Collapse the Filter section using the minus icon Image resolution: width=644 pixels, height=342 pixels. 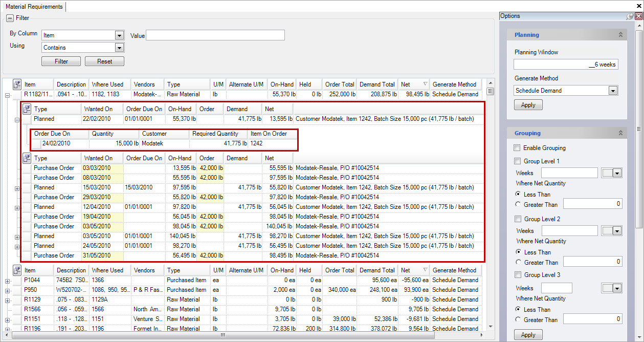(x=10, y=18)
